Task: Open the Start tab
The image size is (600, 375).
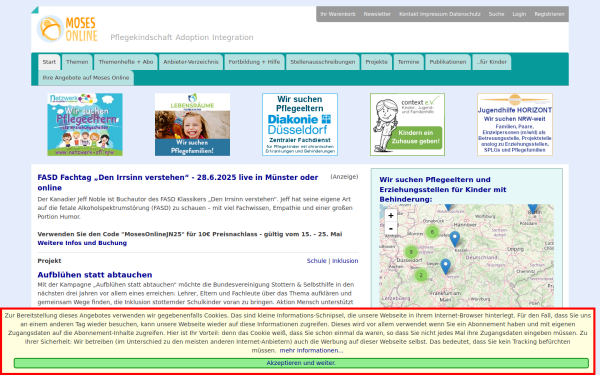Action: pyautogui.click(x=49, y=62)
